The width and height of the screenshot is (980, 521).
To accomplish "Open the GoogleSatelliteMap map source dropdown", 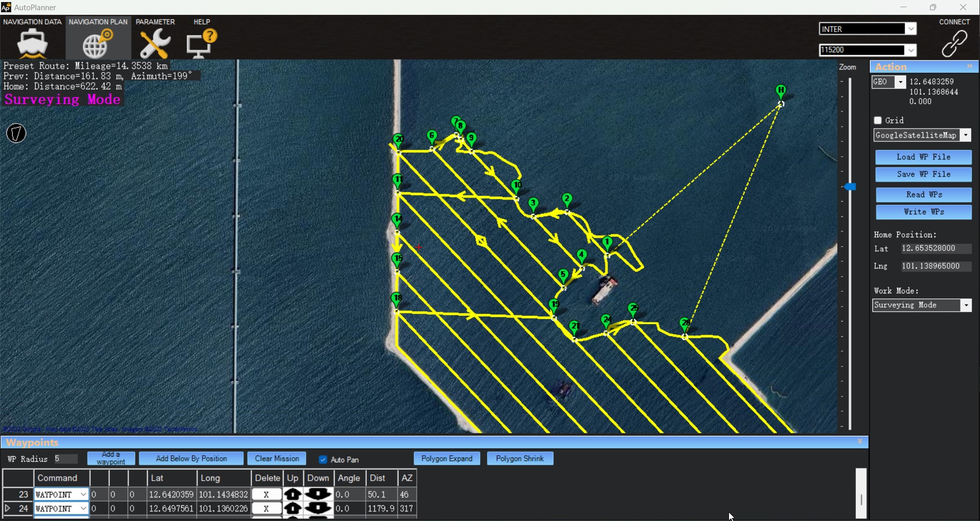I will click(967, 135).
